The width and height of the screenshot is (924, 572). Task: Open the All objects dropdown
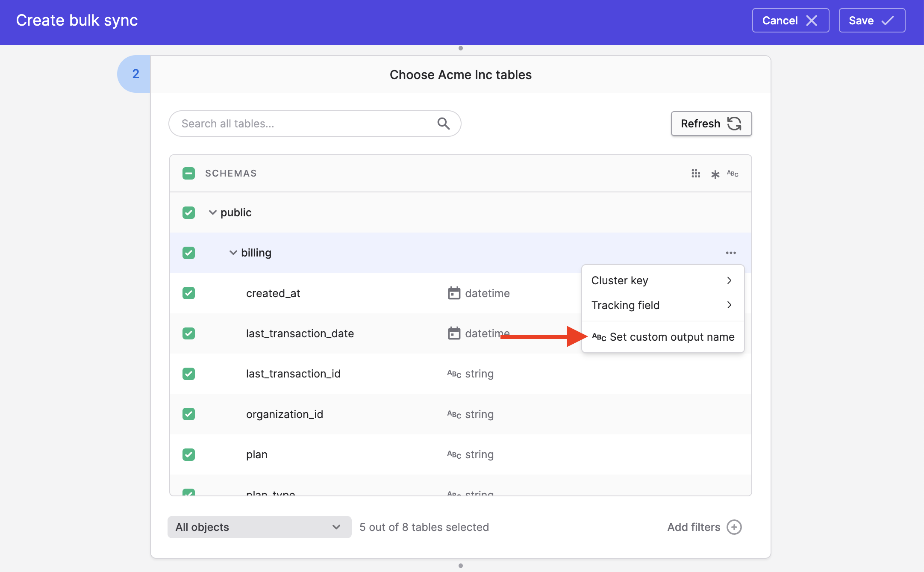(259, 527)
